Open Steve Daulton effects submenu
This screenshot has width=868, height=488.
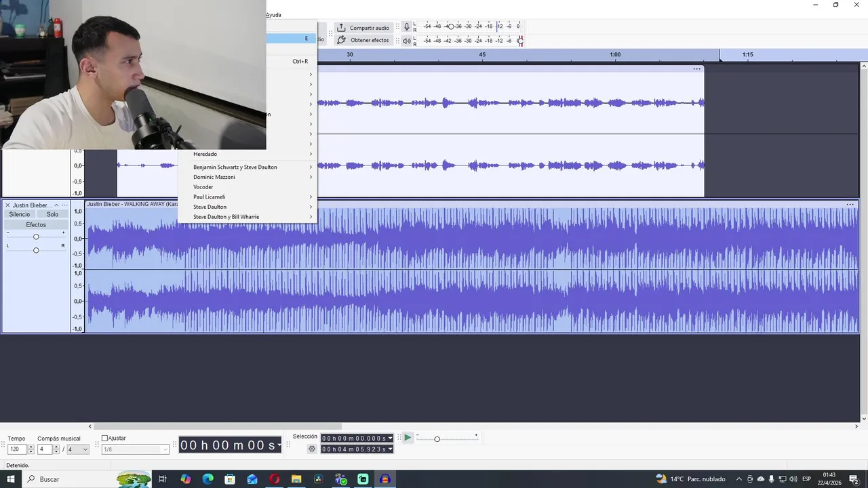coord(248,207)
